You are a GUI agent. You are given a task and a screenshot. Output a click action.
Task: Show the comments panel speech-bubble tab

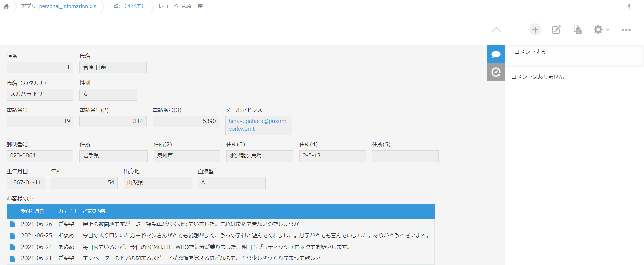click(x=496, y=54)
